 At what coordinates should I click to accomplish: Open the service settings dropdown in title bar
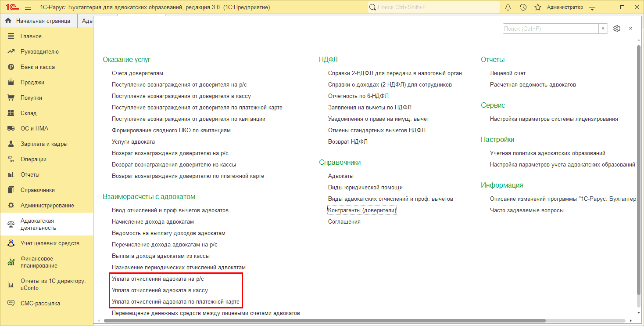(592, 7)
